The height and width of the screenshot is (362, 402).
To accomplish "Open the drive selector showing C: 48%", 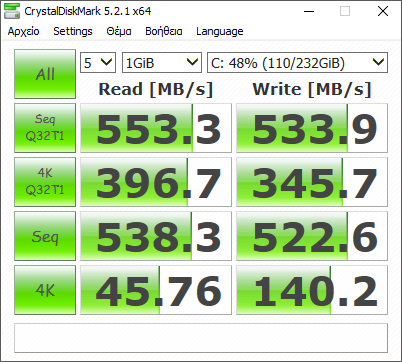I will tap(297, 63).
